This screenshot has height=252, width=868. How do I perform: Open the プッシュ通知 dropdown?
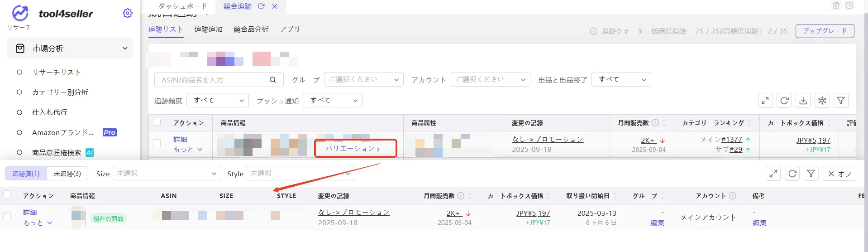tap(333, 100)
